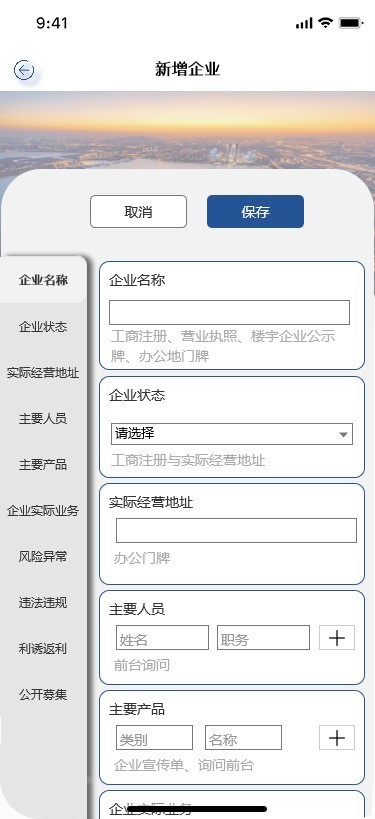Click the 保存 button

pos(255,212)
